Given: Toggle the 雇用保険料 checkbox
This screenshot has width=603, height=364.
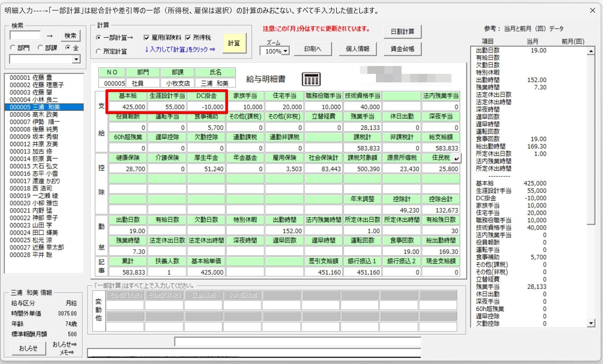Looking at the screenshot, I should (x=147, y=38).
